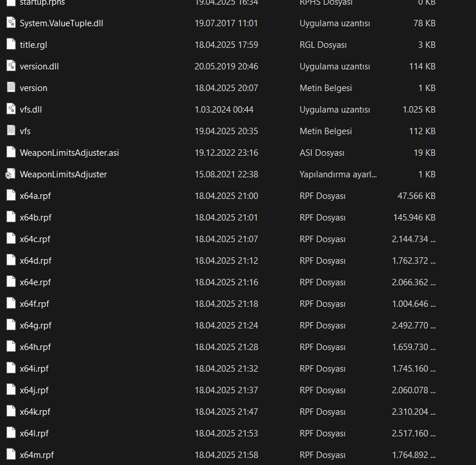Click the version text document icon
Image resolution: width=476 pixels, height=465 pixels.
(11, 88)
